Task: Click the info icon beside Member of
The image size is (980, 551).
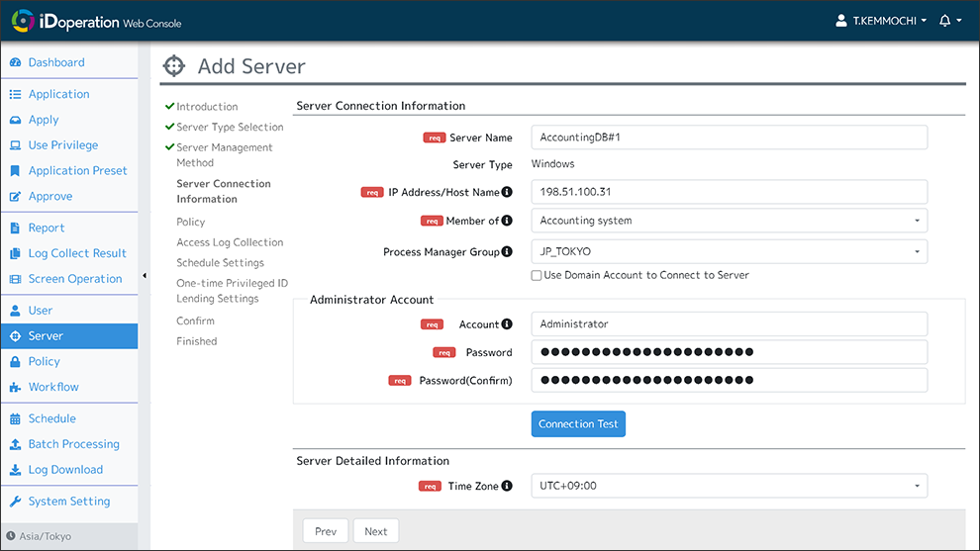Action: coord(507,221)
